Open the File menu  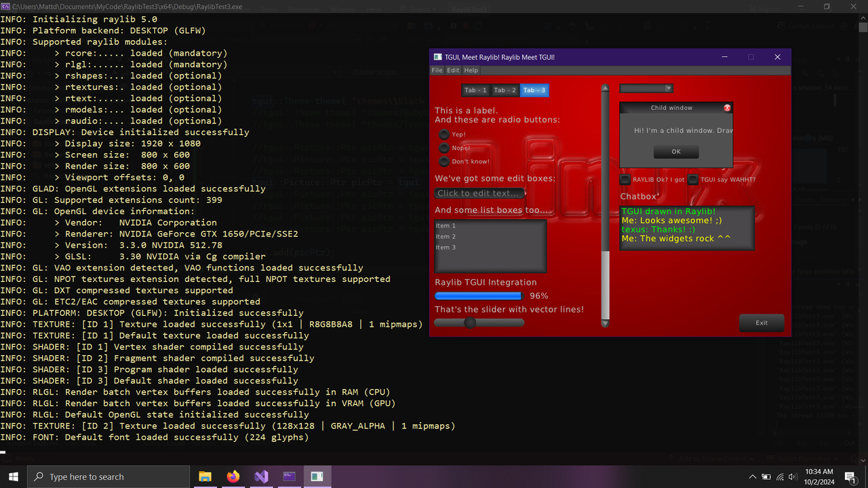pos(437,70)
